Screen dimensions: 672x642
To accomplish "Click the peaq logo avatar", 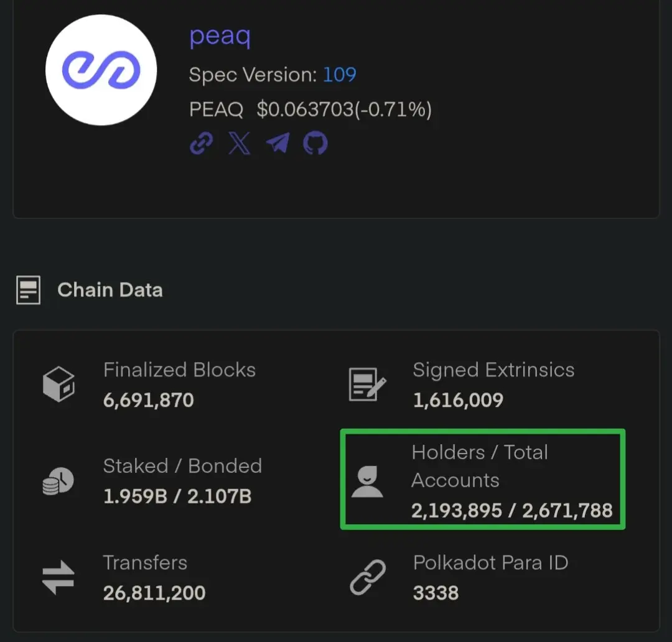I will [101, 70].
